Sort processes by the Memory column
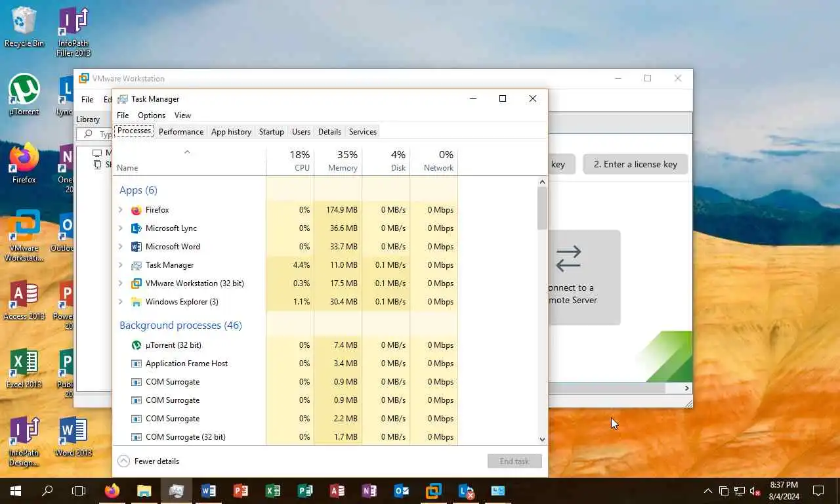 338,161
